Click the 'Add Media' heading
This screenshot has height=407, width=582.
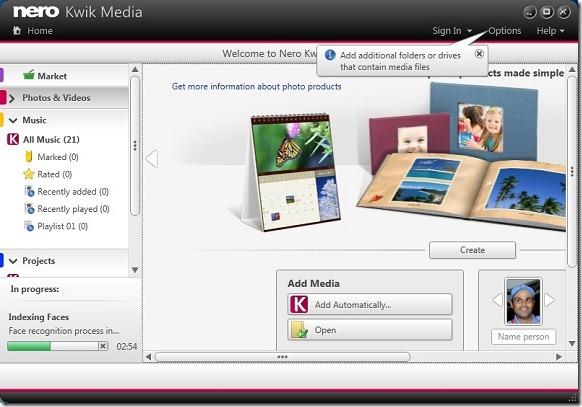314,283
